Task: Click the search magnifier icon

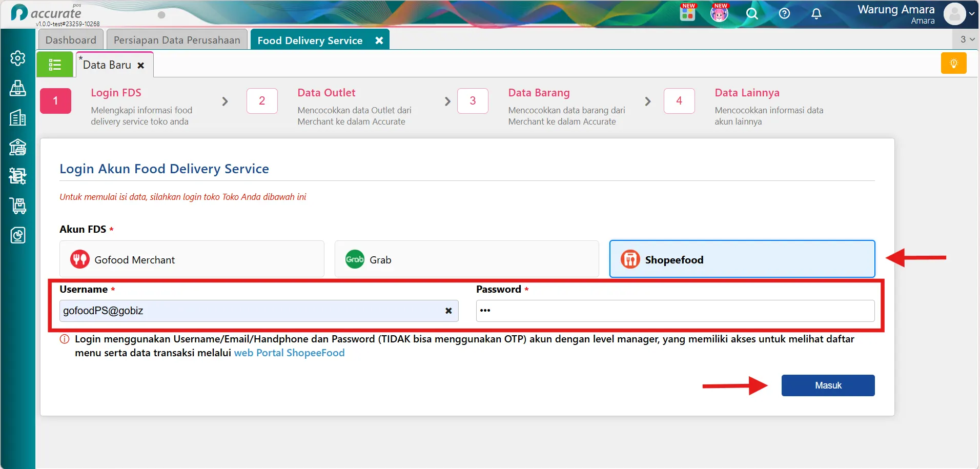Action: [x=752, y=14]
